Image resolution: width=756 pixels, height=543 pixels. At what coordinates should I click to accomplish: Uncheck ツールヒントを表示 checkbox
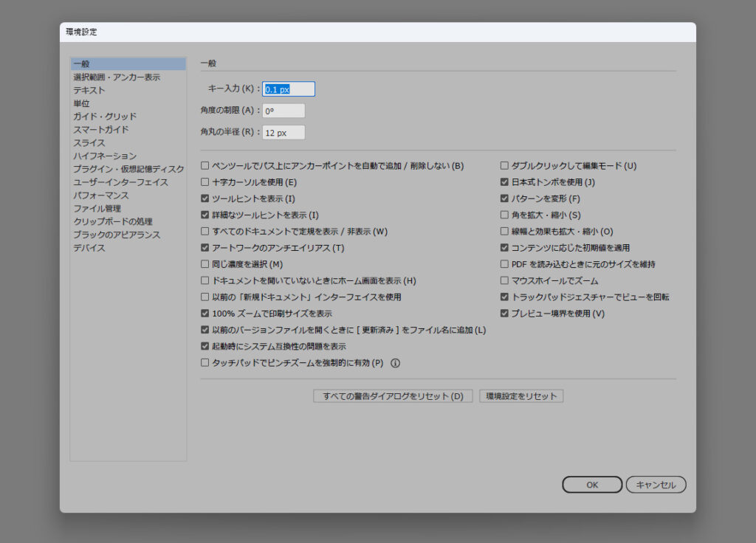205,198
